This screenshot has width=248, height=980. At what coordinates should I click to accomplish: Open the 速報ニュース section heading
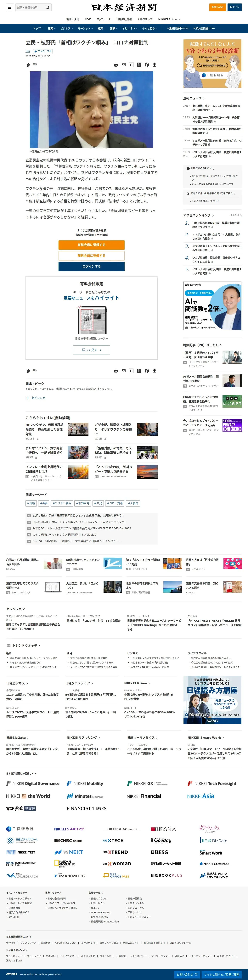coord(194,98)
